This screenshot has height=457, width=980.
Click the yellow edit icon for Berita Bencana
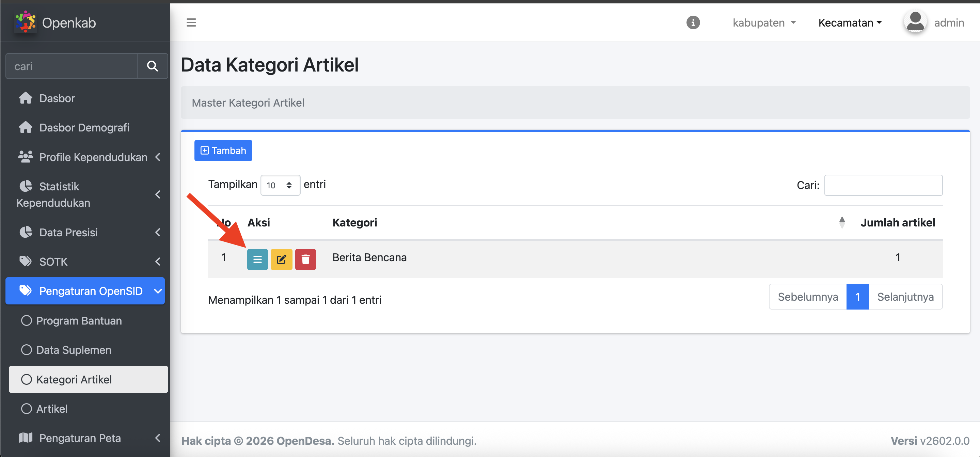[281, 259]
